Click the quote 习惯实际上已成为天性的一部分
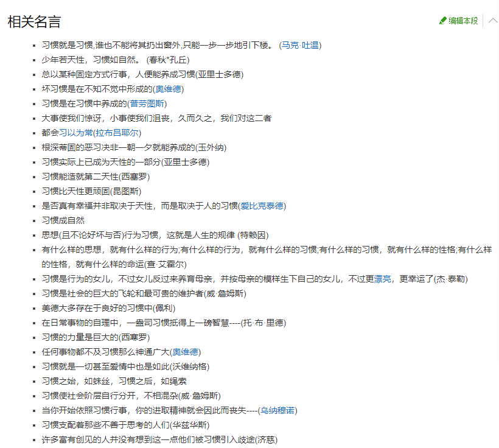Viewport: 499px width, 448px height. (125, 162)
